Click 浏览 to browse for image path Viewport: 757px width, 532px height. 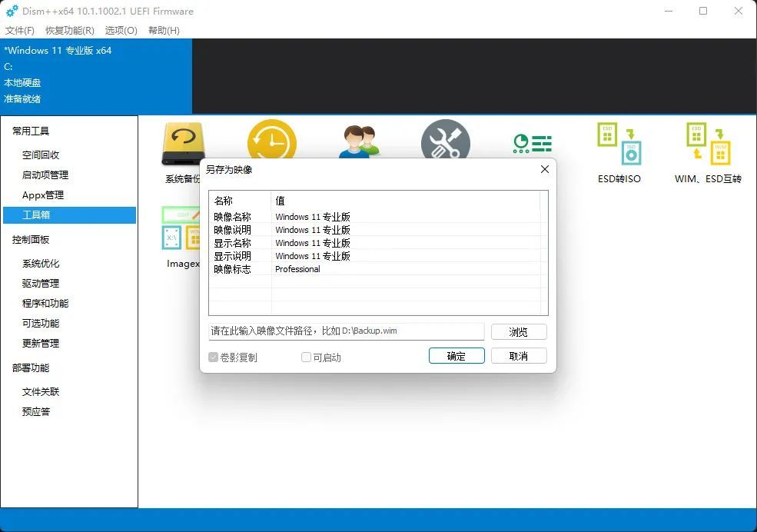click(519, 331)
